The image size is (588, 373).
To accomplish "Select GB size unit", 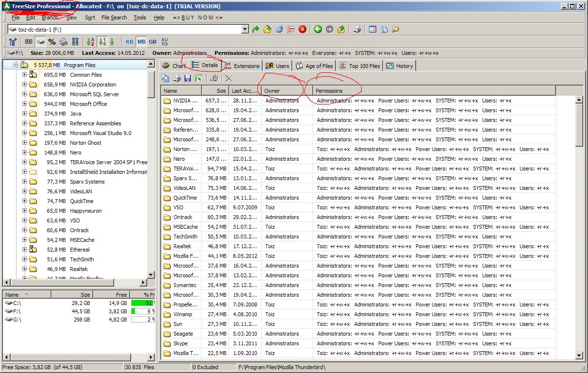I will 152,42.
